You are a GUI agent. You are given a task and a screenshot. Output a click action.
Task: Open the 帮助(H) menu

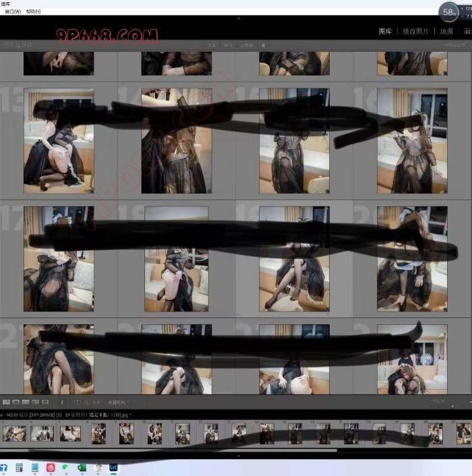pyautogui.click(x=33, y=11)
